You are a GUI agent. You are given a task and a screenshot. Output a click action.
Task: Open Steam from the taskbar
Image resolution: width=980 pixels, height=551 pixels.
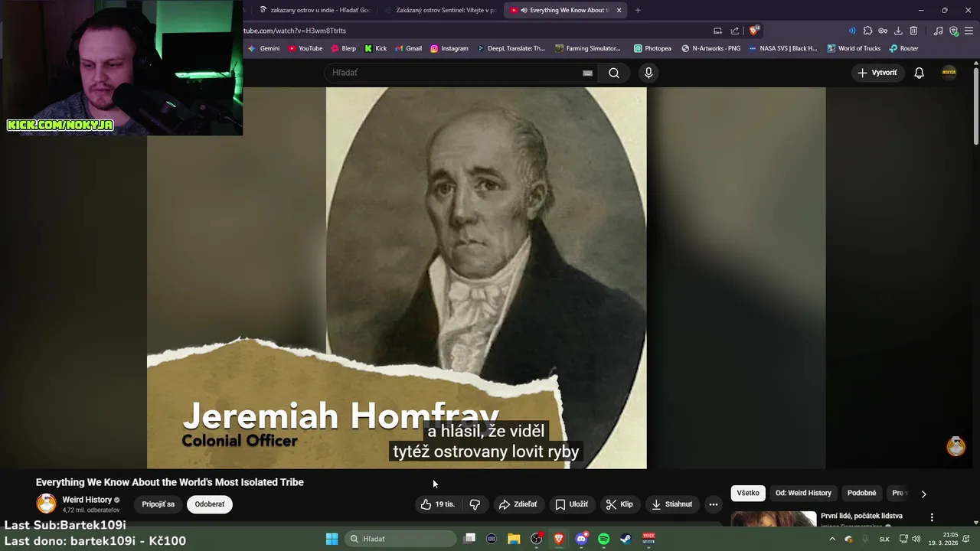point(626,539)
